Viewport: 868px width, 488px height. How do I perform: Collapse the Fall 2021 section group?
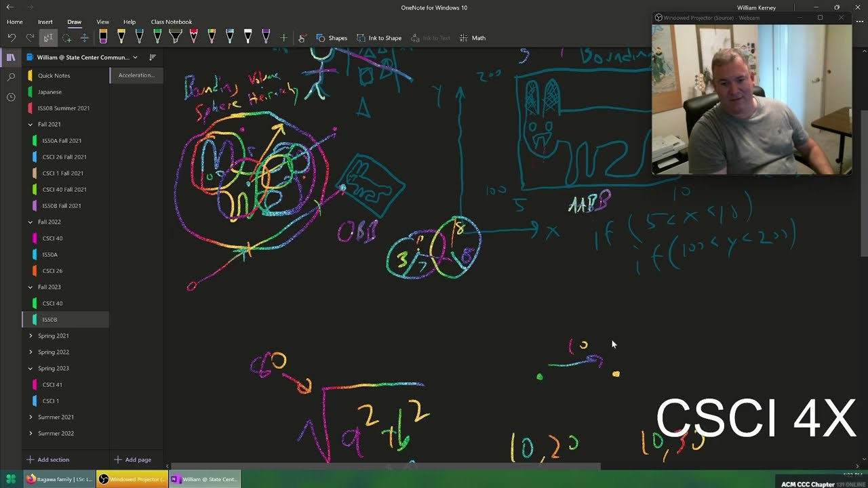[x=30, y=125]
